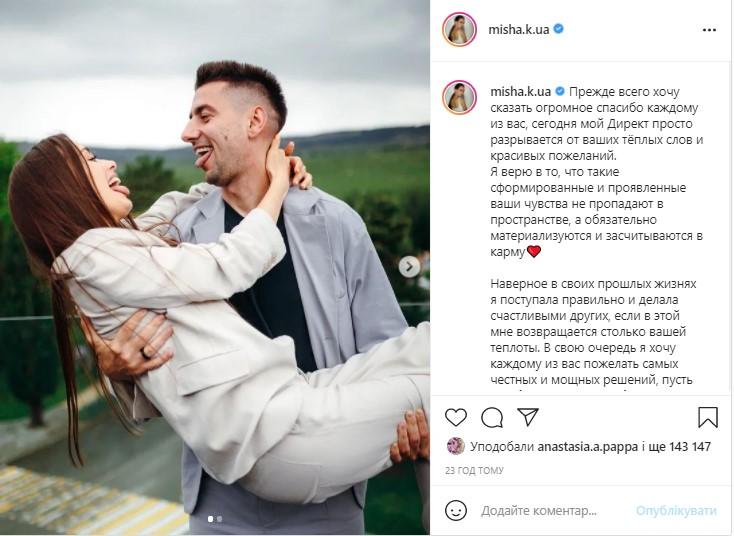Focus the Додайте коментар input field

coord(539,511)
